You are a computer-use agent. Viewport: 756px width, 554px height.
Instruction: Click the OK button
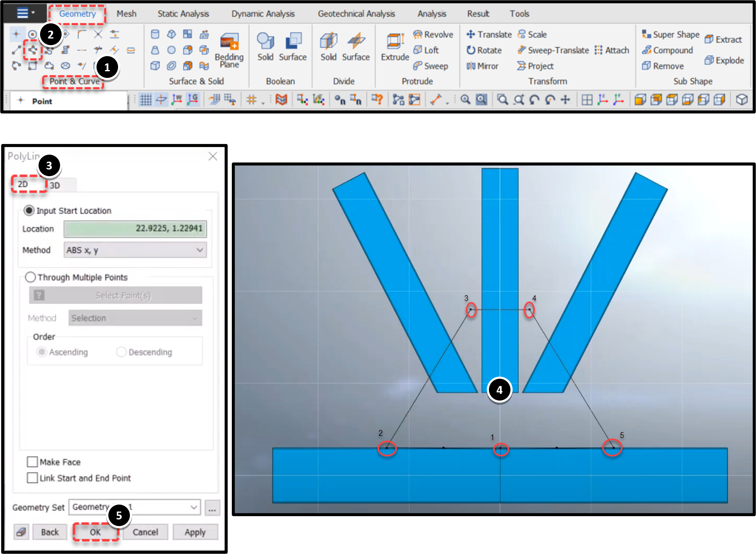[96, 532]
